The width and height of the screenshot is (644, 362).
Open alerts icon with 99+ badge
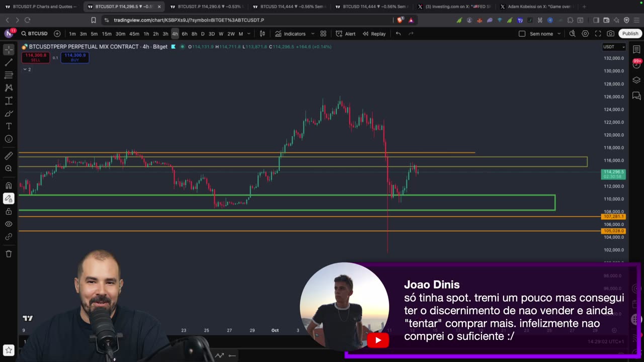[x=636, y=64]
